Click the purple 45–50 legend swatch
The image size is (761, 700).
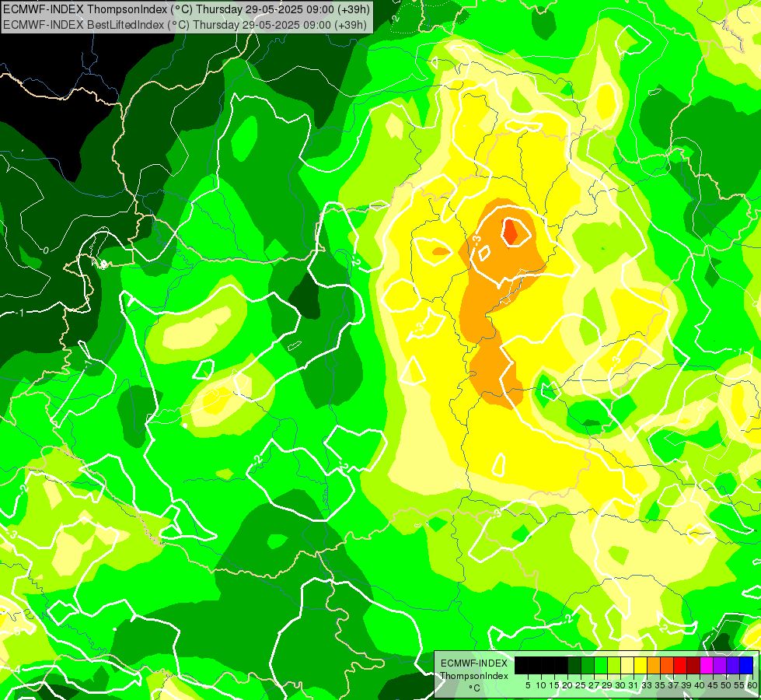tap(720, 665)
